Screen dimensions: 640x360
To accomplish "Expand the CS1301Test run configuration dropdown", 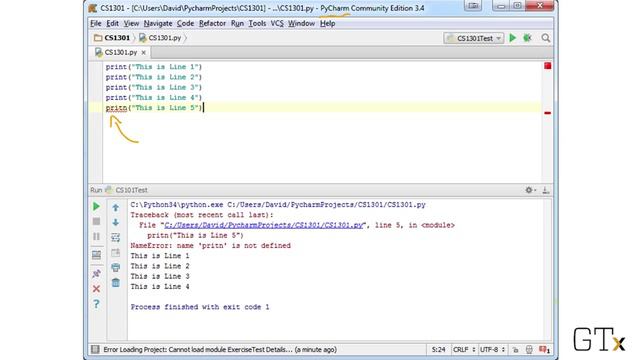I will 473,38.
